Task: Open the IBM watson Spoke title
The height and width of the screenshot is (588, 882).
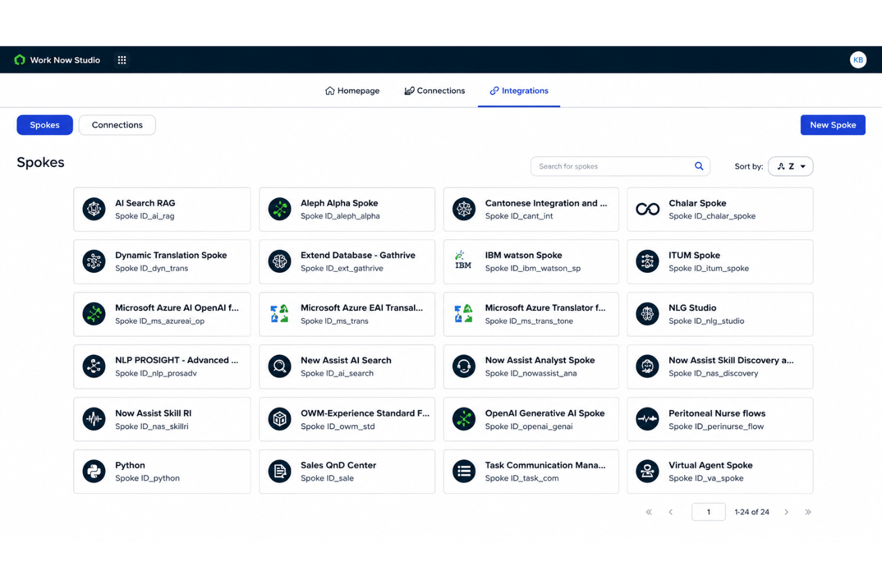Action: (x=523, y=255)
